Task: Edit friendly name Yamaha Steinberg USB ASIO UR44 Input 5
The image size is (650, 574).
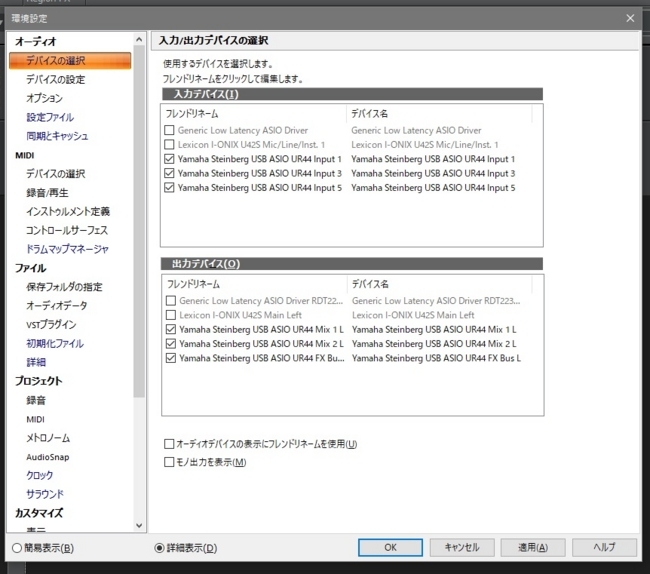Action: pos(260,187)
